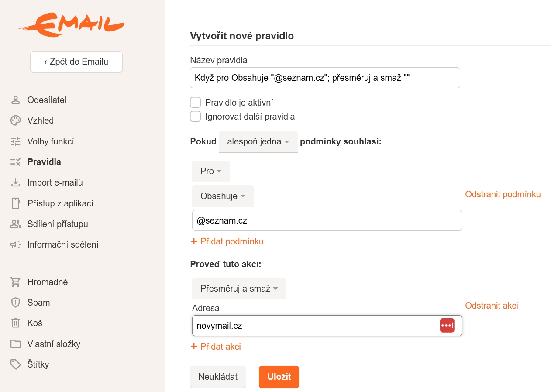Click the Přidat akci link
551x392 pixels.
[x=216, y=347]
